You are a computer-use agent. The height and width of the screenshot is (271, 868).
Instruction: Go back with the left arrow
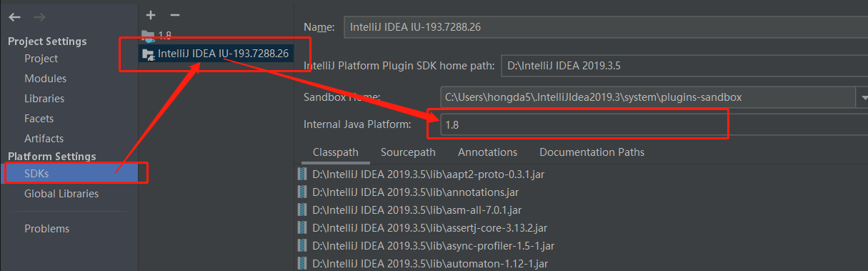point(15,16)
